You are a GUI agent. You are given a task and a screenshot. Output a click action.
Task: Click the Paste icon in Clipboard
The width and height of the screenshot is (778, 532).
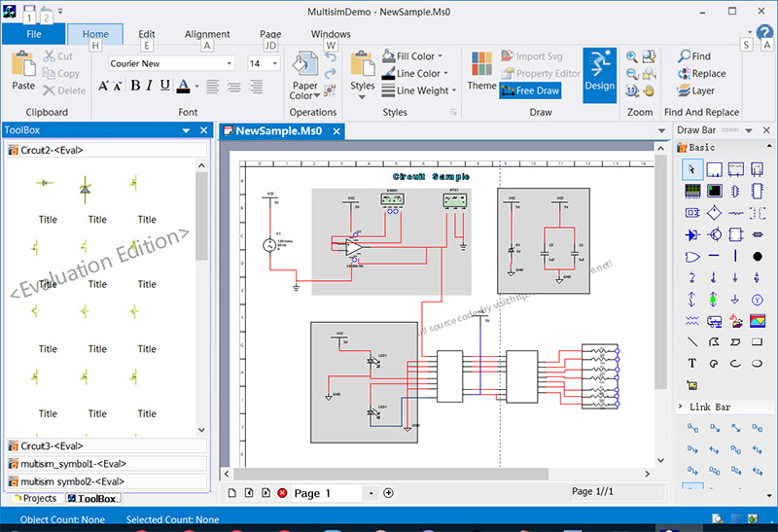pos(22,64)
